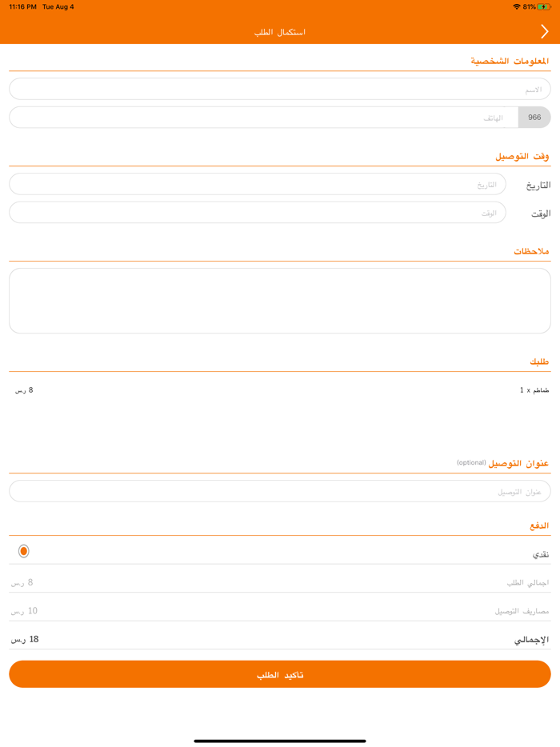
Task: Tap the عنوان التوصيل delivery address field
Action: pos(279,490)
